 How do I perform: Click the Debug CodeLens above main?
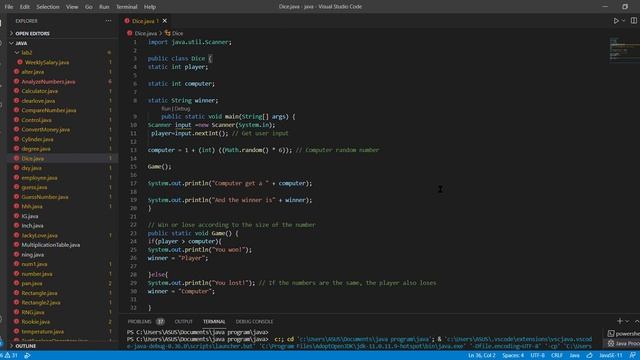182,109
